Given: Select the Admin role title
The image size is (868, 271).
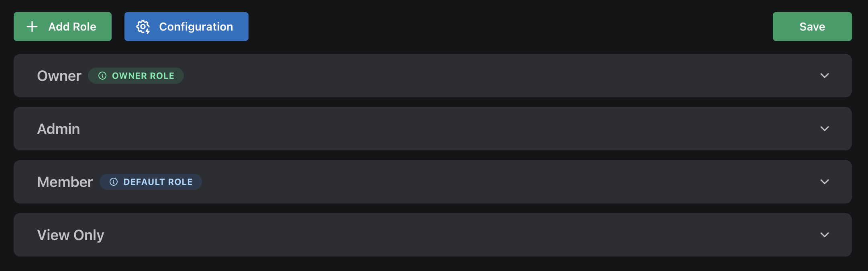Looking at the screenshot, I should click(59, 129).
